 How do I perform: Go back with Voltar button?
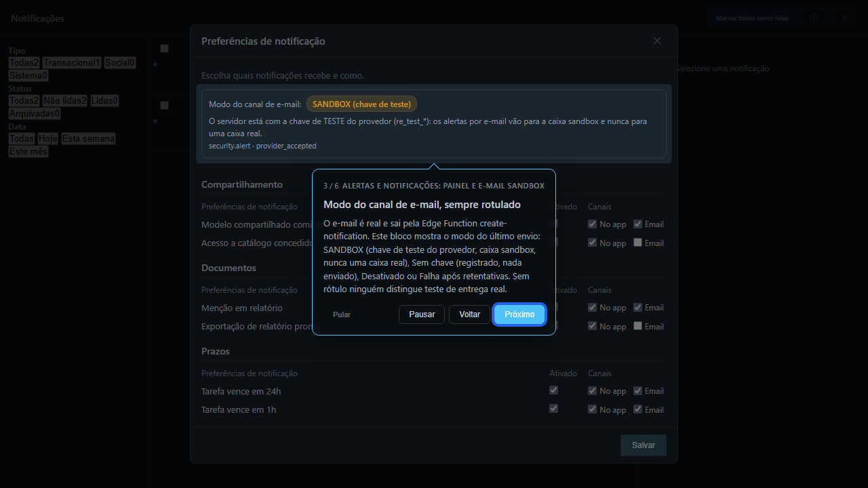click(469, 314)
